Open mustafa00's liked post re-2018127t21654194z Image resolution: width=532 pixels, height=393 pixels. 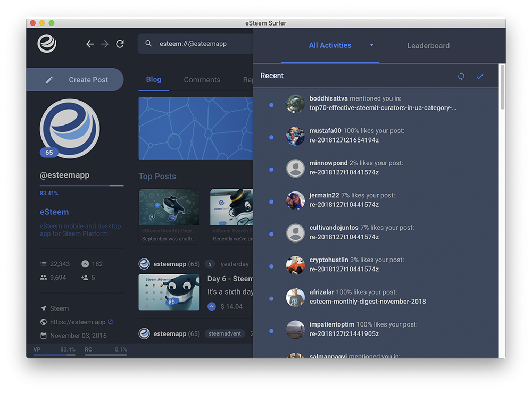pyautogui.click(x=344, y=140)
